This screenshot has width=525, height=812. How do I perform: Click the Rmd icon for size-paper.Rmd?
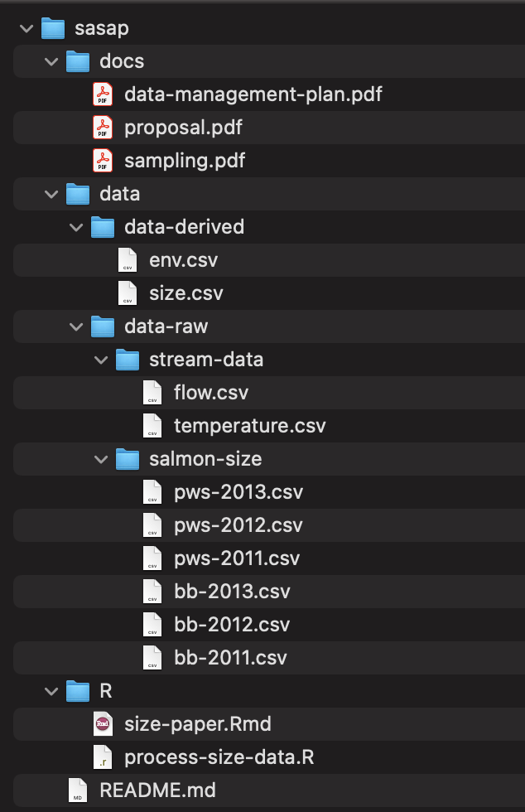103,724
